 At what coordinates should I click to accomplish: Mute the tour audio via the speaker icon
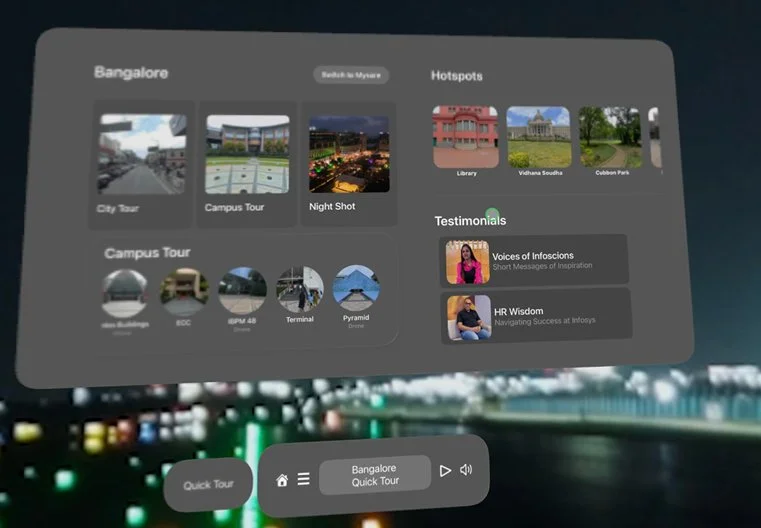tap(465, 470)
